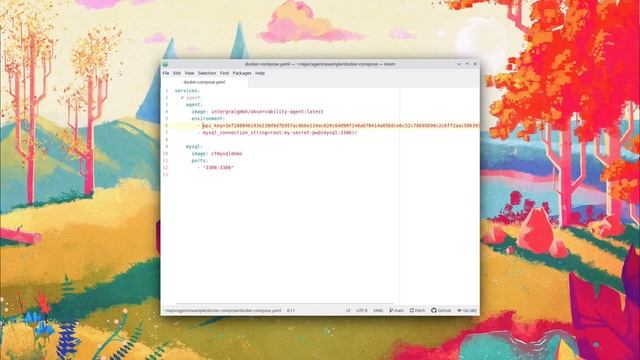Click the git Fetch button
The image size is (640, 360).
pyautogui.click(x=418, y=311)
